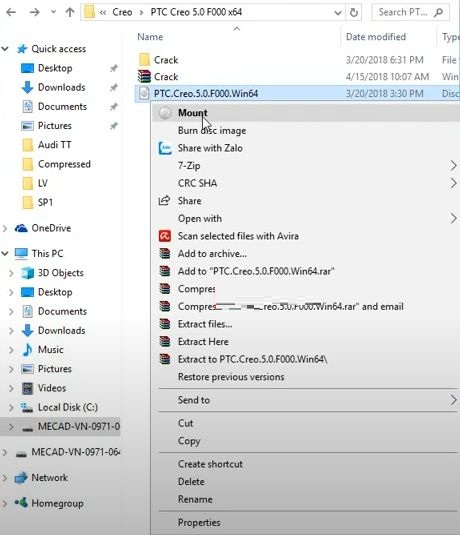Screen dimensions: 460x535
Task: Click the Quick access star icon
Action: [x=22, y=49]
